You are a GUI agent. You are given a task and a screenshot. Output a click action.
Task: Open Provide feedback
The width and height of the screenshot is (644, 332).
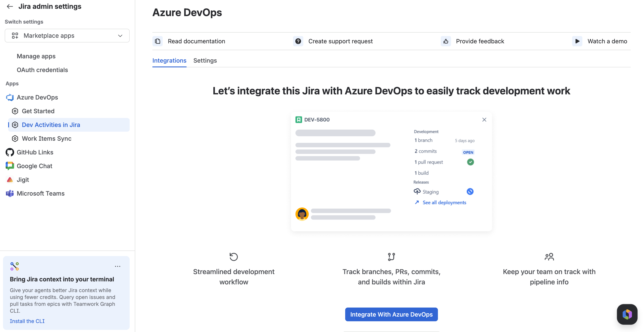480,41
